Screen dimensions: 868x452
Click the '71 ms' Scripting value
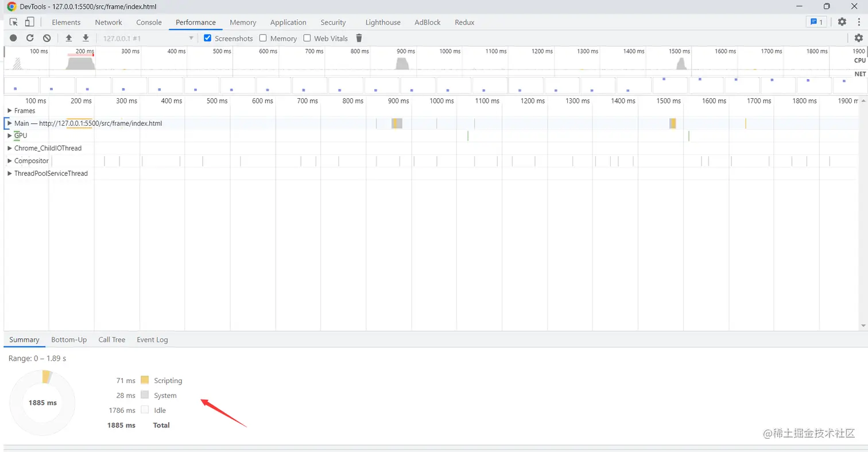point(126,380)
